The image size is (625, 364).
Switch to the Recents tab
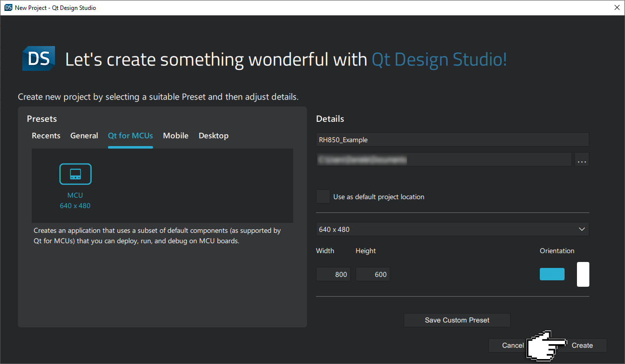pos(46,135)
